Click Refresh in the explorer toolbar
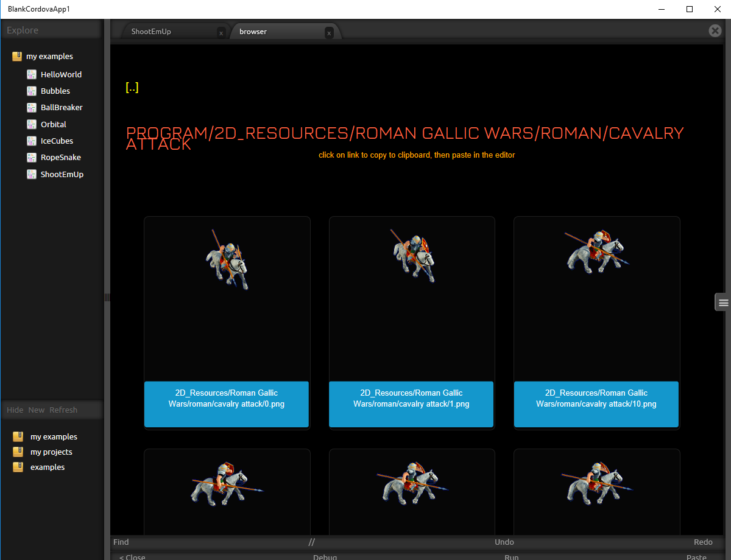Screen dimensions: 731x560 click(x=63, y=410)
